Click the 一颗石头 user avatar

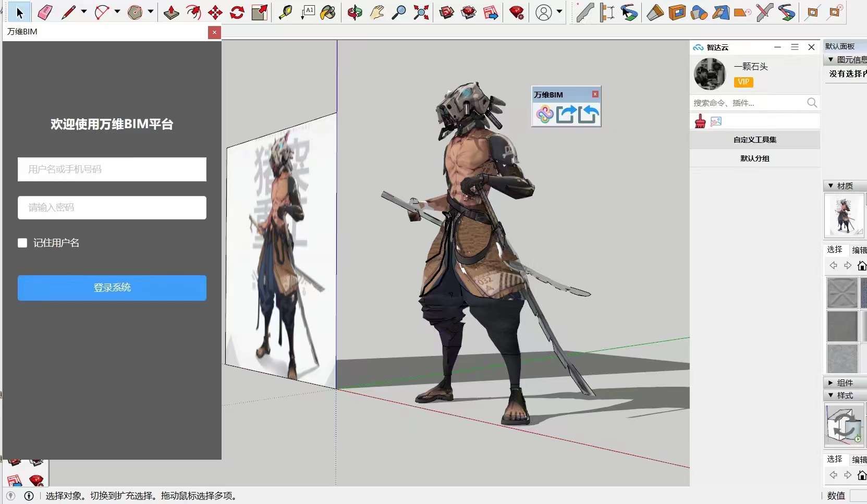pos(710,74)
